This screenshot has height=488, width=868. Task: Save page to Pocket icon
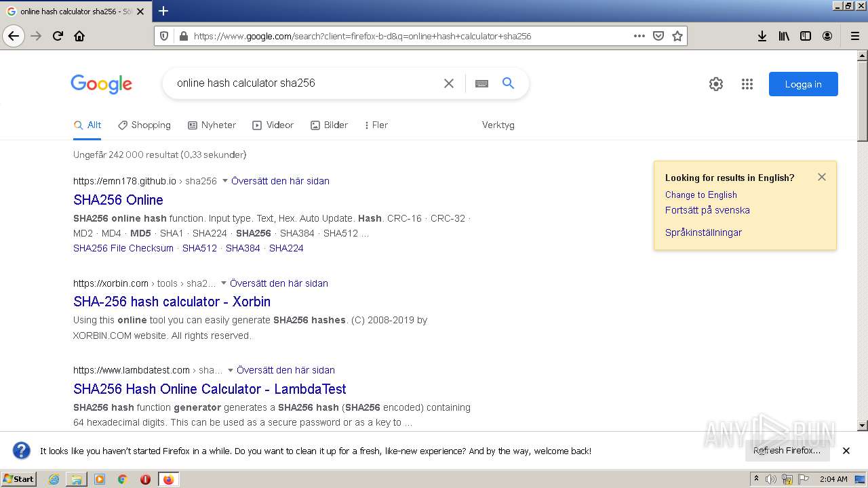[658, 36]
